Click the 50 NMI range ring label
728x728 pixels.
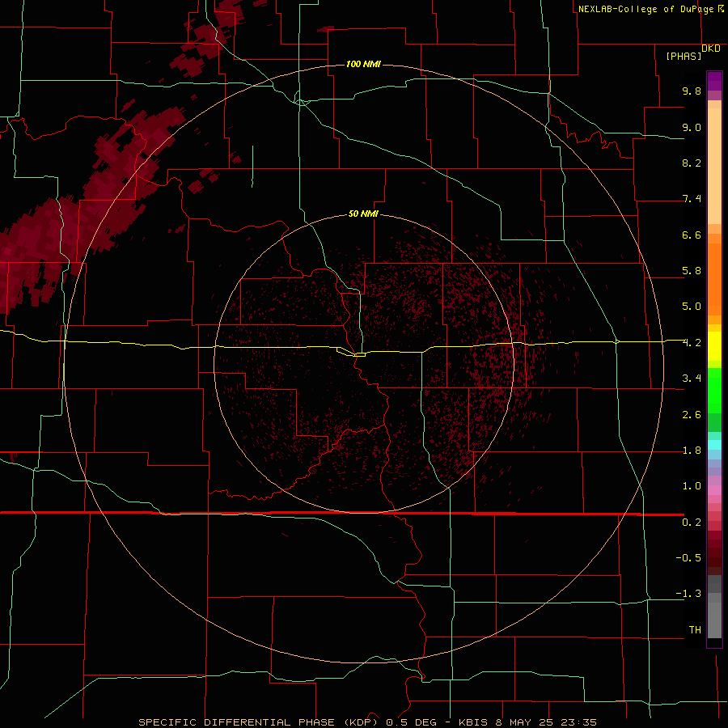point(363,214)
